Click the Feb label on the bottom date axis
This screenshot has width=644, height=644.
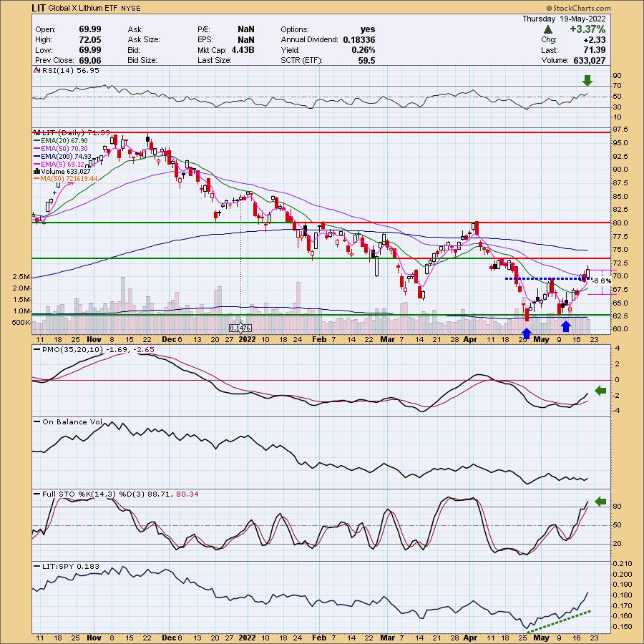(x=319, y=638)
